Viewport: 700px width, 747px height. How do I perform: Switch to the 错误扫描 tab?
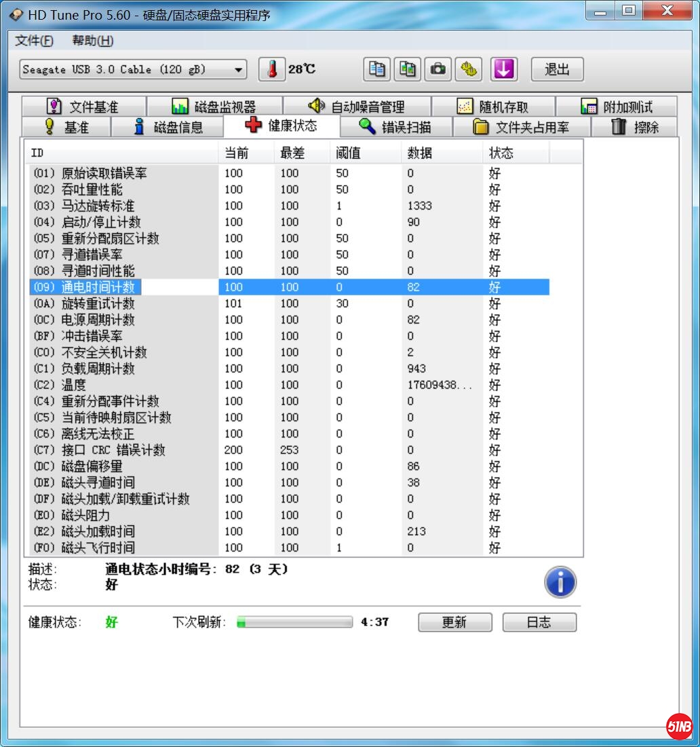click(395, 127)
